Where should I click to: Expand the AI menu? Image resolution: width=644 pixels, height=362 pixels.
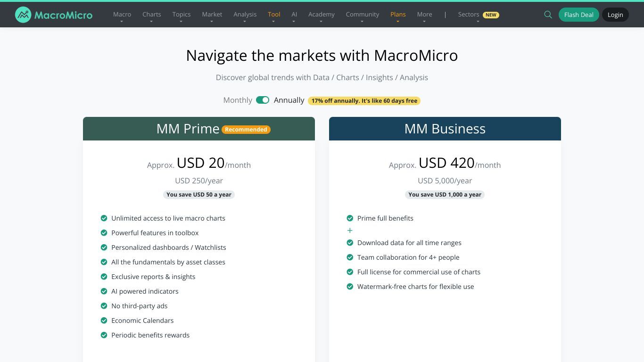(x=294, y=15)
